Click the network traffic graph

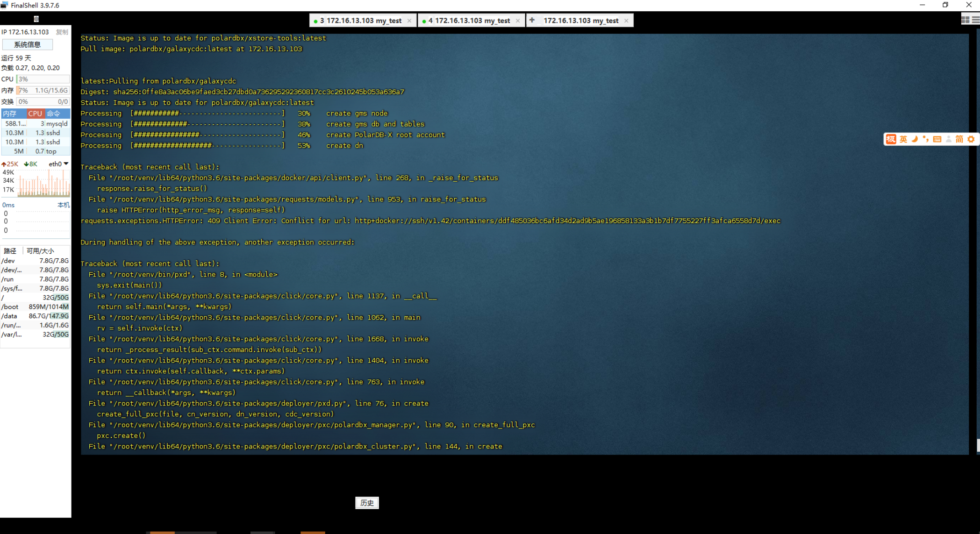pyautogui.click(x=43, y=183)
